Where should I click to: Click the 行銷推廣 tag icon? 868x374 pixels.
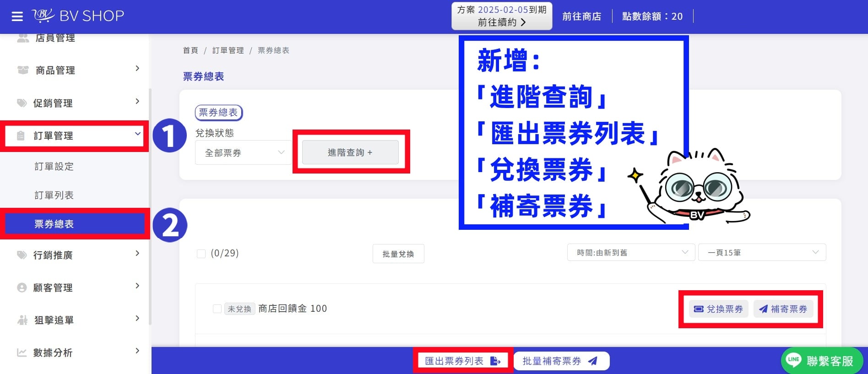(22, 255)
